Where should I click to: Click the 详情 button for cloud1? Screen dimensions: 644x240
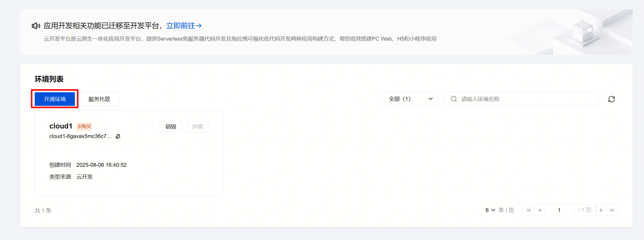coord(197,126)
